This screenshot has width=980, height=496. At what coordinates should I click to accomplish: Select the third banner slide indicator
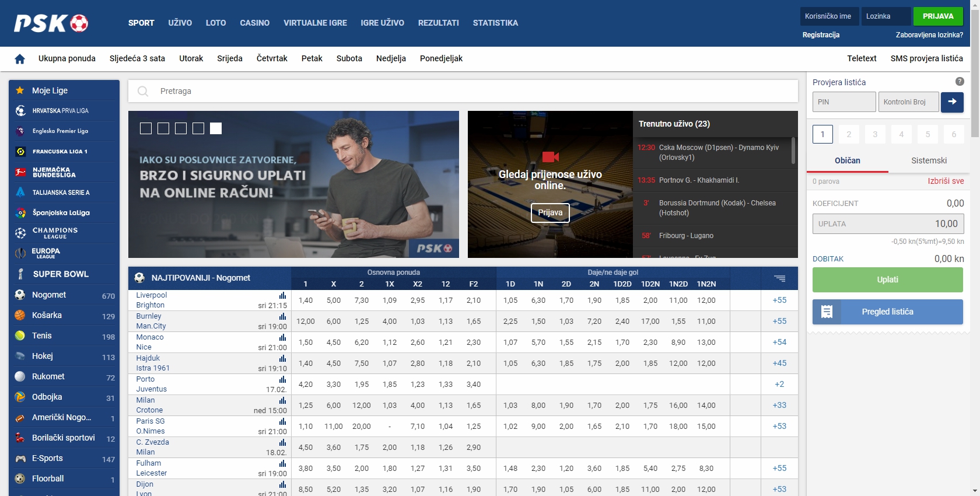coord(181,128)
